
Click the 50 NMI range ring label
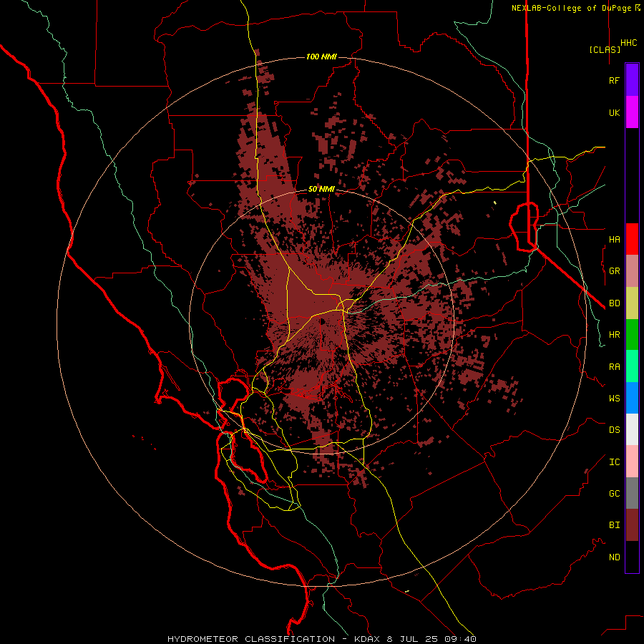pyautogui.click(x=321, y=189)
